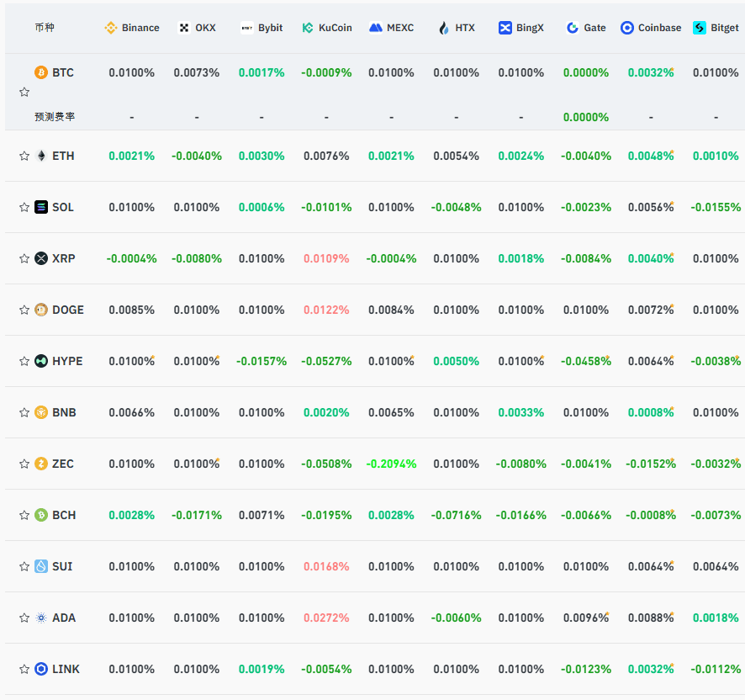The height and width of the screenshot is (700, 745).
Task: Click the 币种 column header
Action: (45, 28)
